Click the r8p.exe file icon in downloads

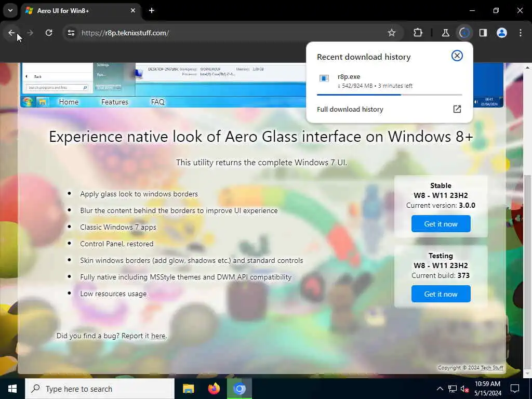(x=324, y=78)
